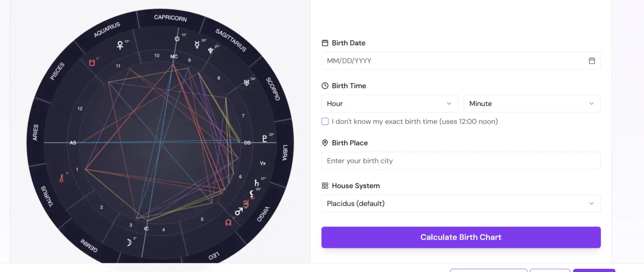Click the Uranus symbol in Scorpio

[x=246, y=83]
